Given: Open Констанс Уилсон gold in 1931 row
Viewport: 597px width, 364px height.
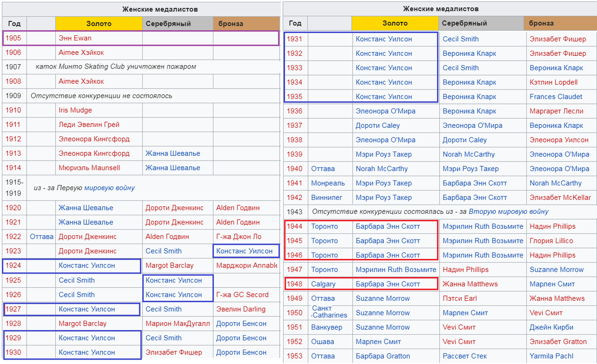Looking at the screenshot, I should (384, 39).
